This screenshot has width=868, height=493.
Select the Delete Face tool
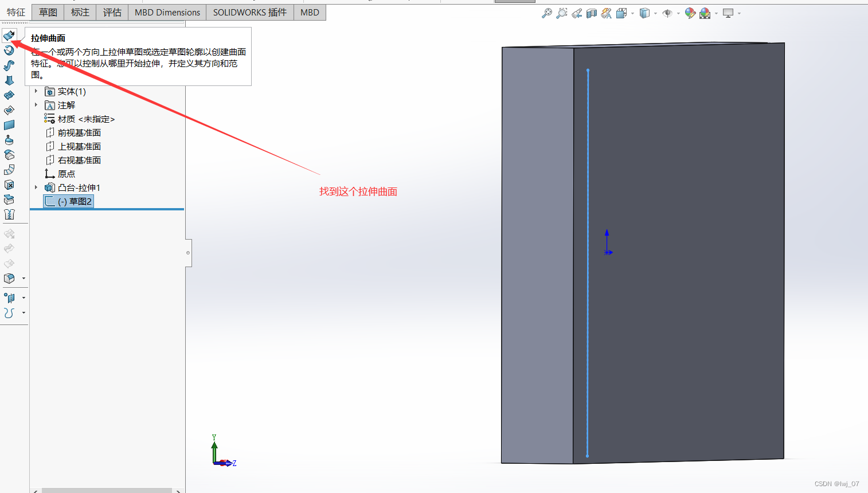tap(9, 185)
